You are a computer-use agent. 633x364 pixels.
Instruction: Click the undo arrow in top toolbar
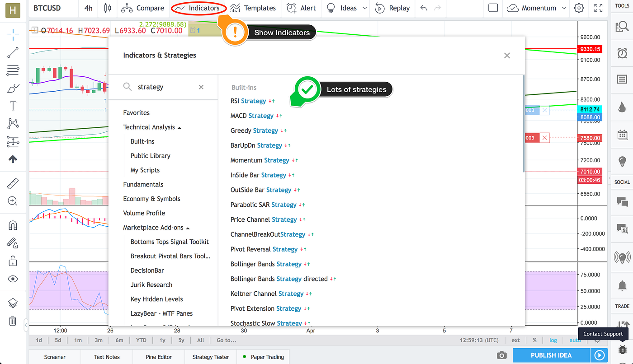pos(423,8)
